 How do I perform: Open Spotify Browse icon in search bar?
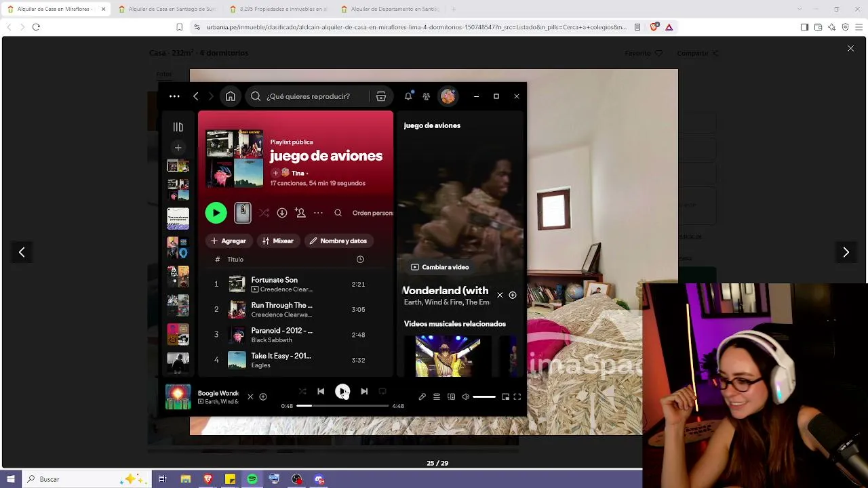(381, 96)
